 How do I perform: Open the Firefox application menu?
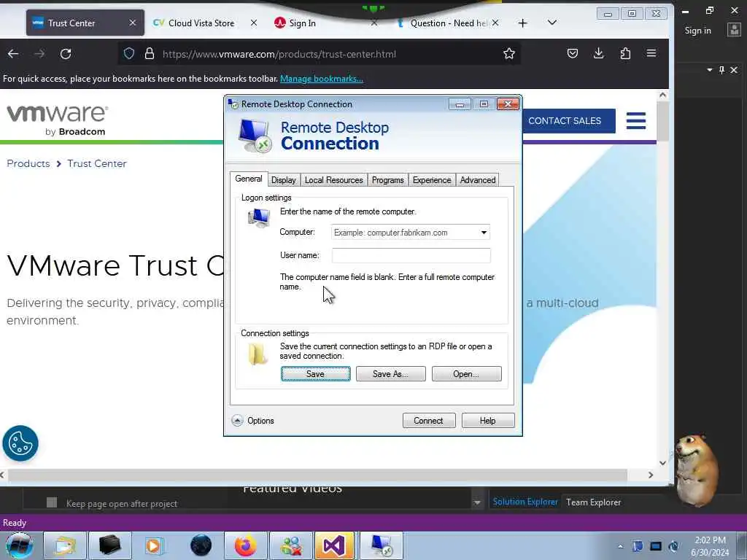tap(651, 53)
